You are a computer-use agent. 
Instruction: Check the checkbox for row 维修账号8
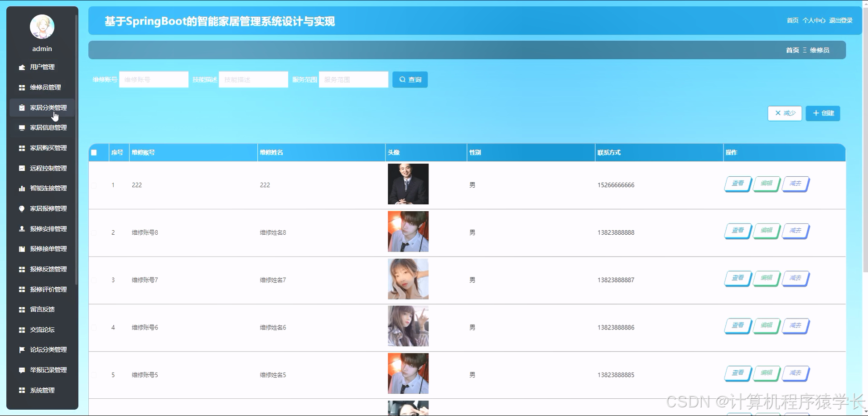click(94, 233)
